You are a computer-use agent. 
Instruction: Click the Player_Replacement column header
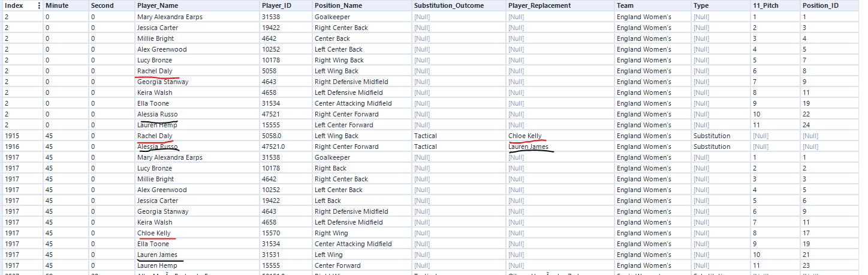point(540,6)
